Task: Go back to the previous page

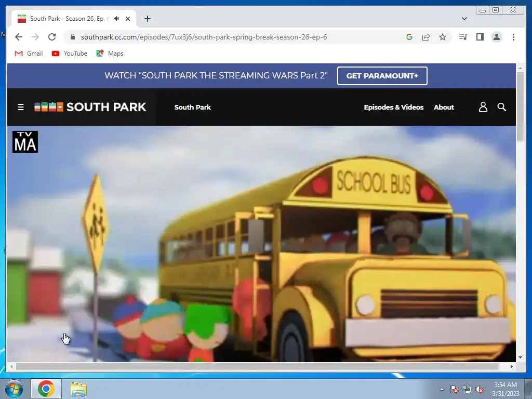Action: click(19, 37)
